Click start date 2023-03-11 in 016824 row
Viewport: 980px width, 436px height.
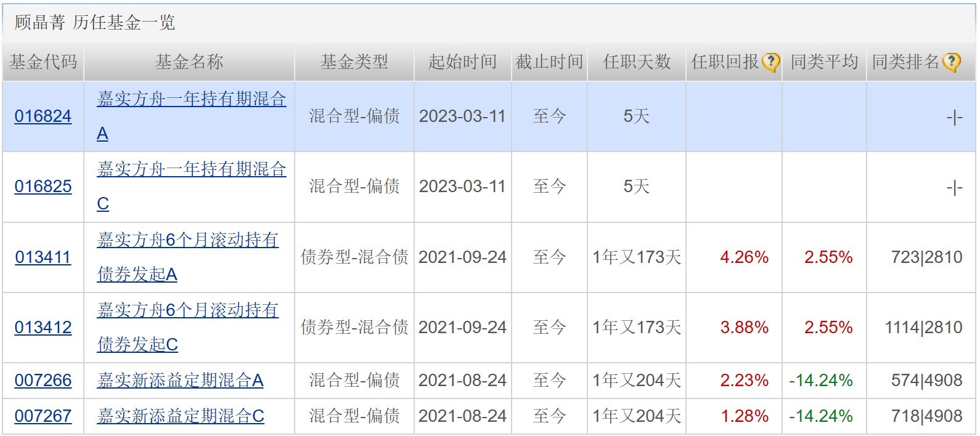pos(462,116)
